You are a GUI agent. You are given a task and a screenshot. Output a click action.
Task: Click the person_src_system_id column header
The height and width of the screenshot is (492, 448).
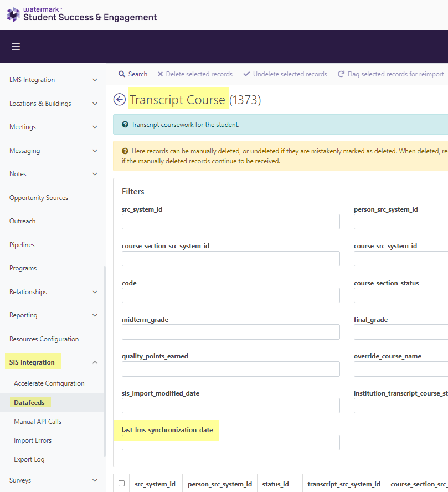pyautogui.click(x=220, y=484)
